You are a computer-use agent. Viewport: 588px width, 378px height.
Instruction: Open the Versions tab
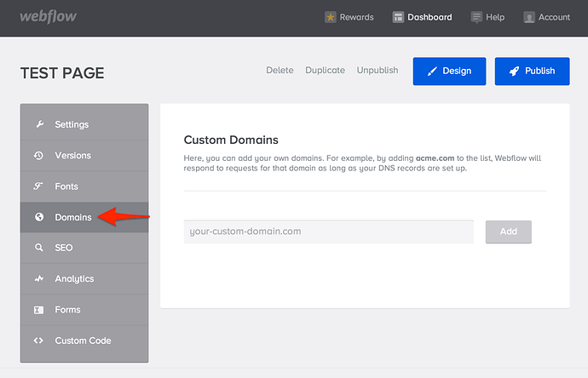click(84, 156)
